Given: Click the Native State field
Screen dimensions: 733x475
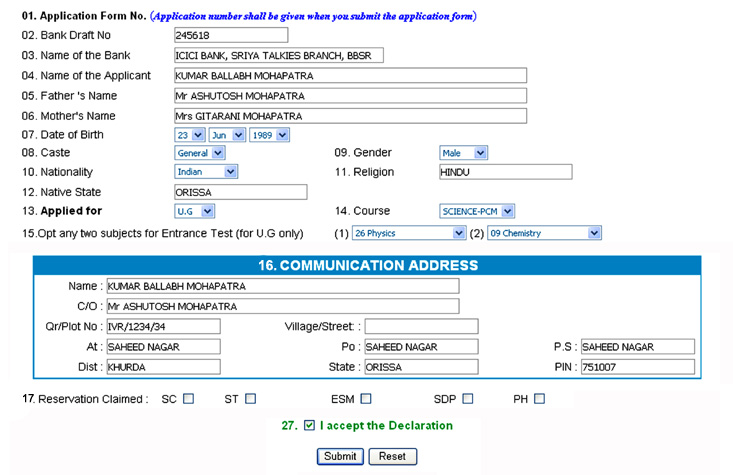Looking at the screenshot, I should click(240, 192).
